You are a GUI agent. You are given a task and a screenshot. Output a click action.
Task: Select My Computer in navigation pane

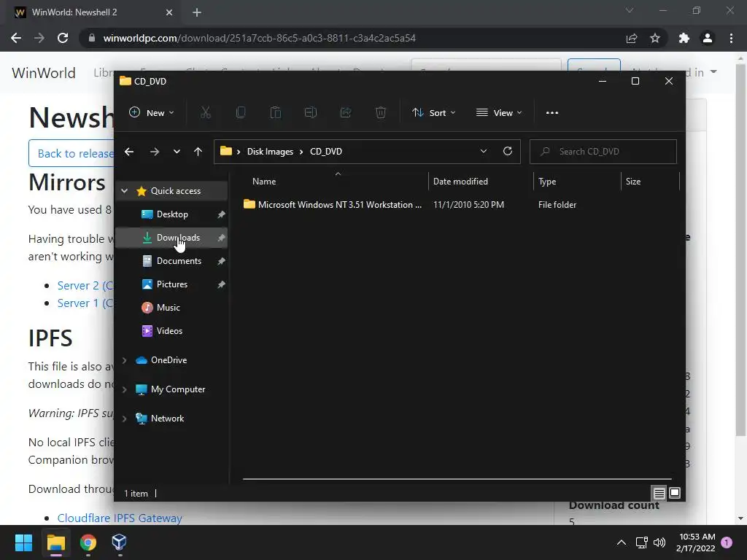(x=178, y=389)
